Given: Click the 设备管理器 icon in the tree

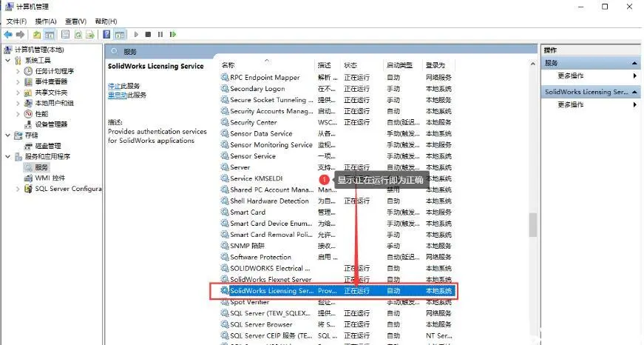Looking at the screenshot, I should (28, 124).
